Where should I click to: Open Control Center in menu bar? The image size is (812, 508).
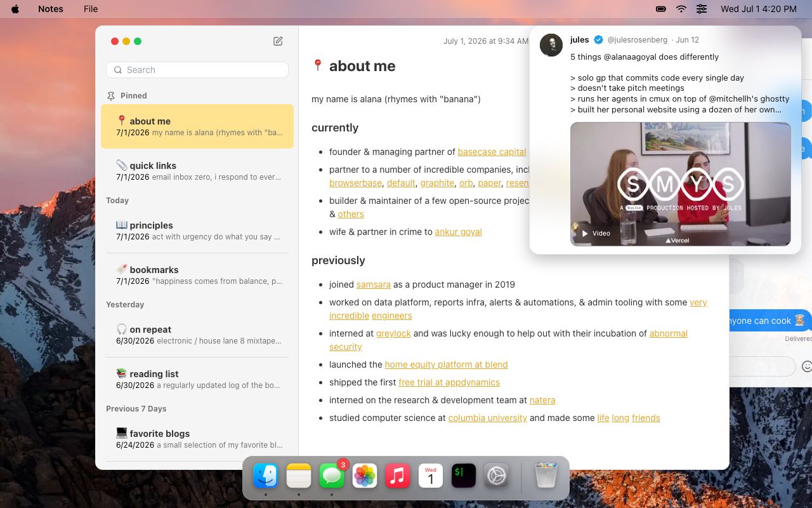pyautogui.click(x=702, y=9)
